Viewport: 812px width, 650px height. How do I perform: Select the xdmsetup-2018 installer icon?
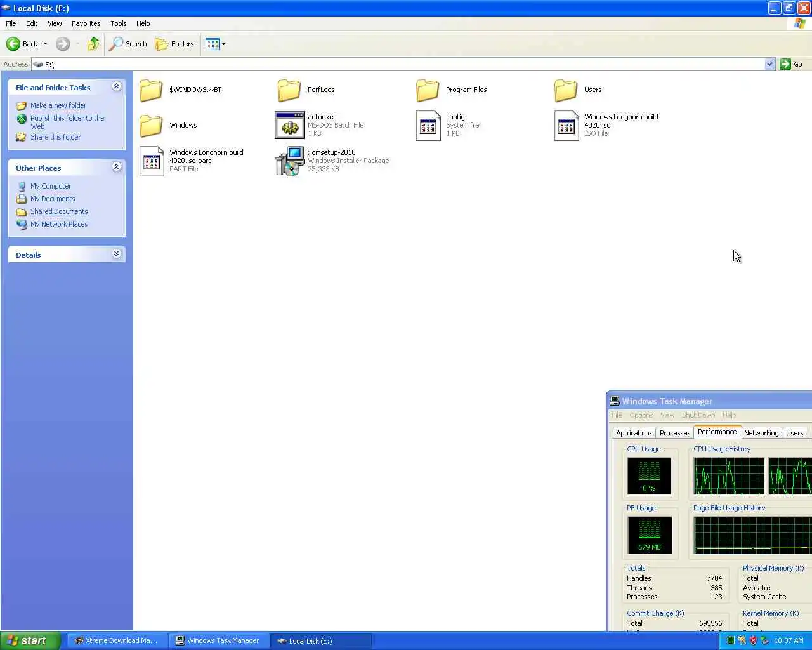290,161
